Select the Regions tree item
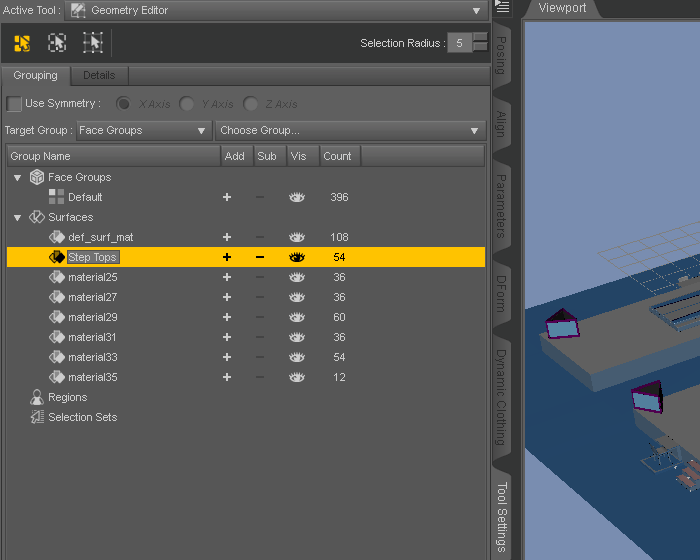700x560 pixels. 67,397
